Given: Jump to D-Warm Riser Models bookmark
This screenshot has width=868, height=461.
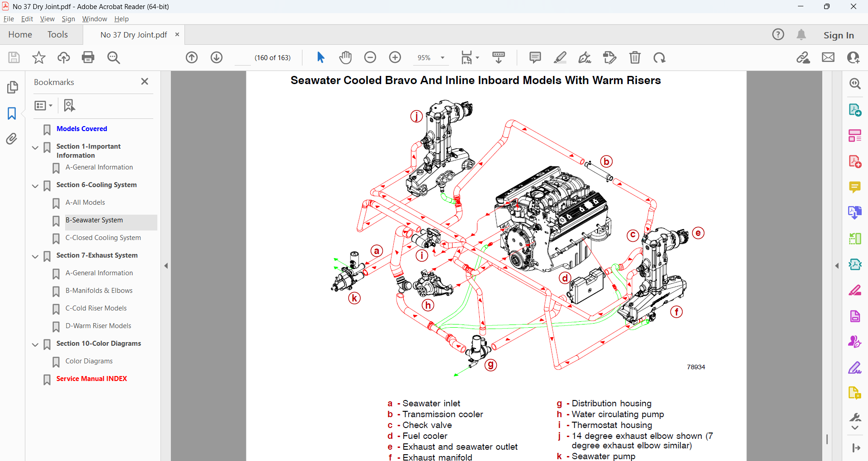Looking at the screenshot, I should (98, 326).
